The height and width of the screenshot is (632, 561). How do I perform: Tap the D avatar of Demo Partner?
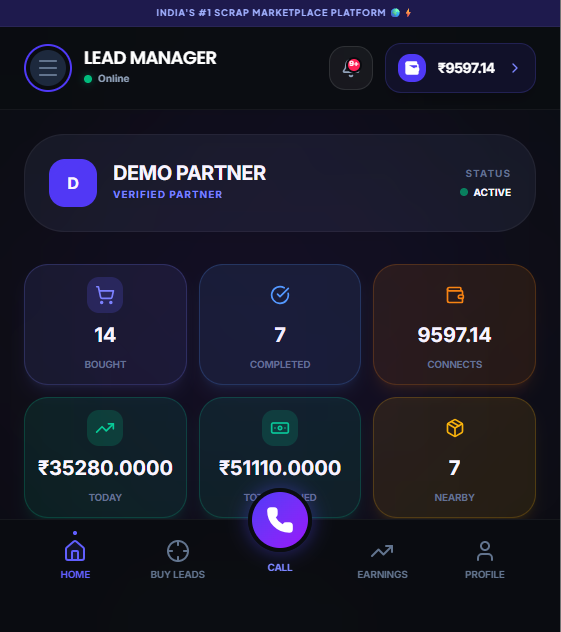point(73,183)
